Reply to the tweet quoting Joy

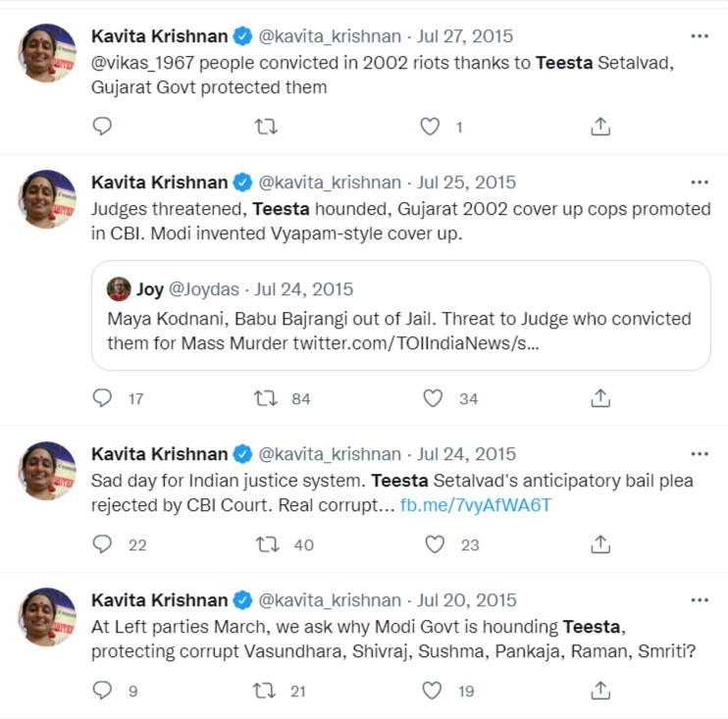pyautogui.click(x=102, y=398)
